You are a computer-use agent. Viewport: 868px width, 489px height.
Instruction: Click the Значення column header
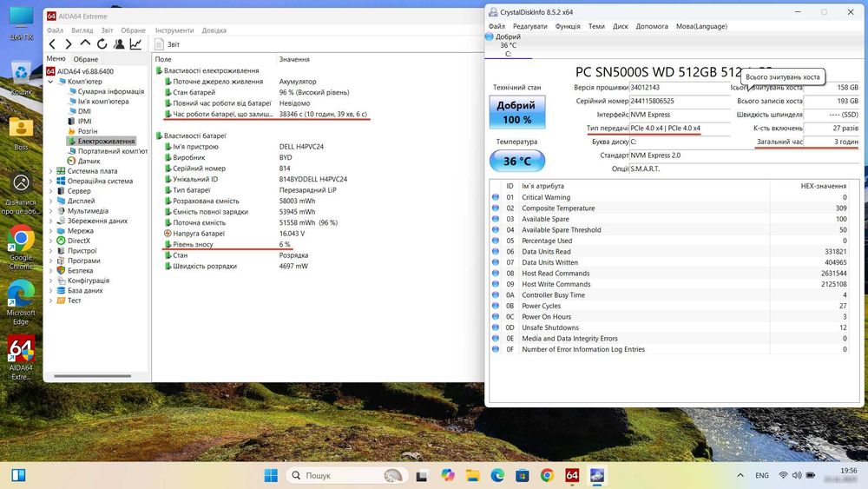(294, 59)
